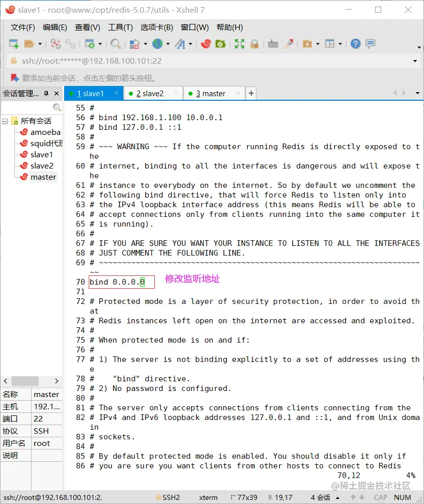Expand the Properties icon dropdown arrow

click(100, 44)
